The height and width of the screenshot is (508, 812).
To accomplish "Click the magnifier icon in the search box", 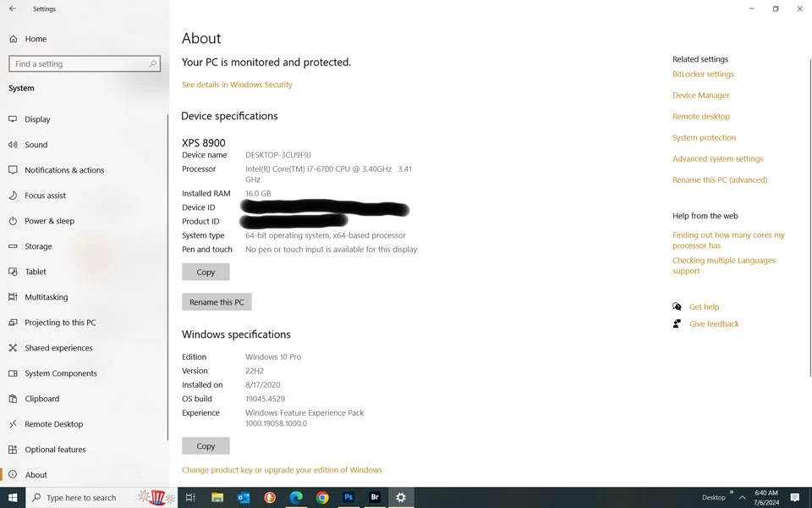I will point(153,63).
